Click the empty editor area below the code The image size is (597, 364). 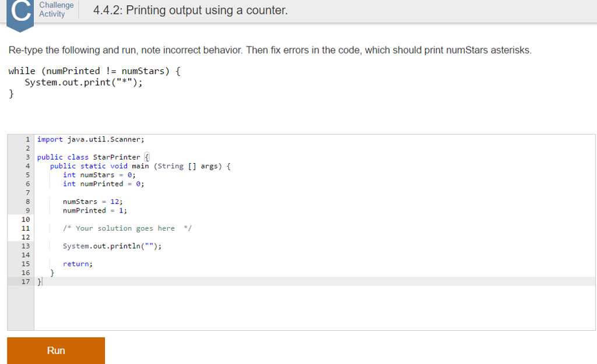point(315,309)
